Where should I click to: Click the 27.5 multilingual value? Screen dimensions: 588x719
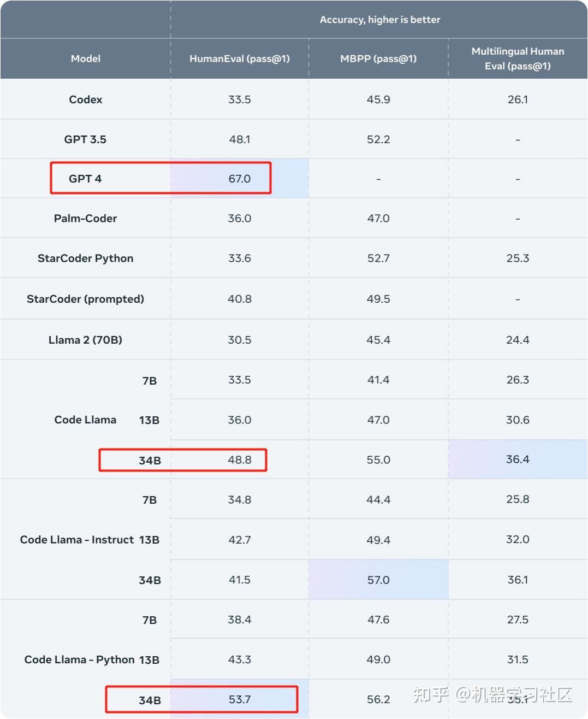pyautogui.click(x=518, y=620)
